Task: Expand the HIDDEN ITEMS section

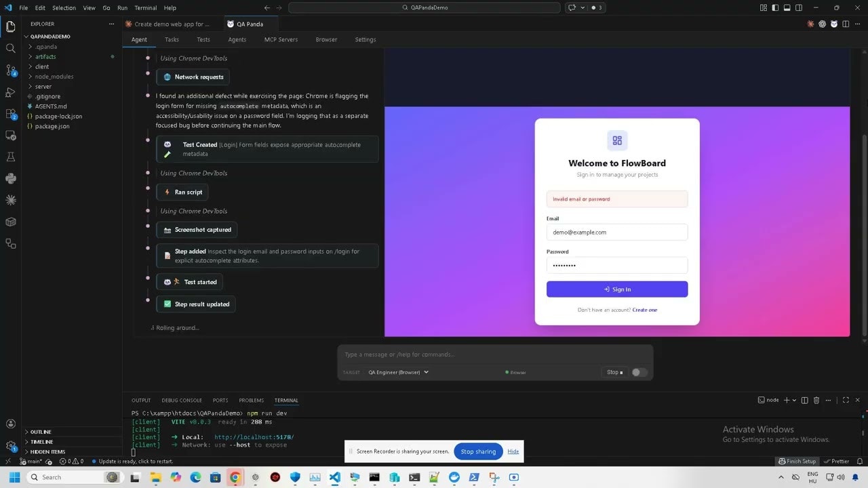Action: click(x=47, y=451)
